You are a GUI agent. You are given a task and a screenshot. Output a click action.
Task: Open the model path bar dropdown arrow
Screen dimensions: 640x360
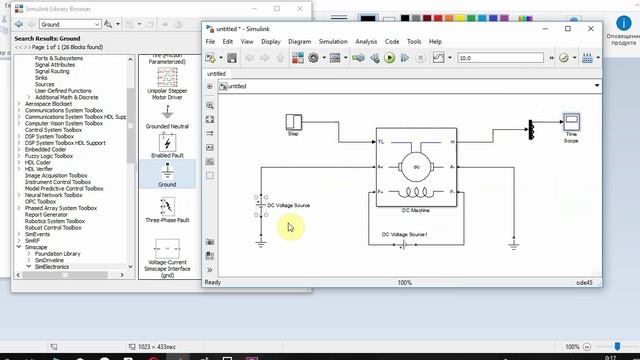(597, 86)
